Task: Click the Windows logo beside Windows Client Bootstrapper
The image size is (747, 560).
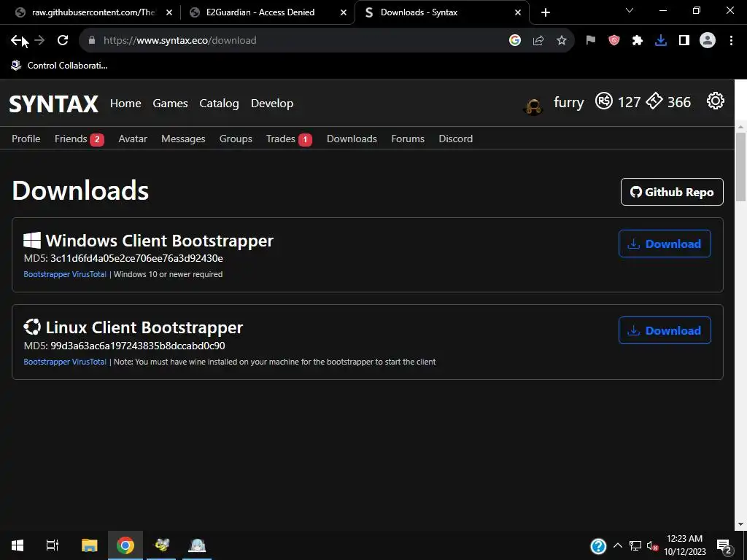Action: pyautogui.click(x=32, y=241)
